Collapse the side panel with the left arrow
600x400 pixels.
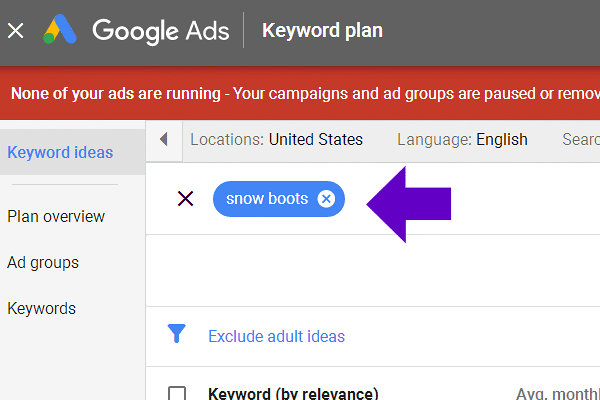pos(164,140)
